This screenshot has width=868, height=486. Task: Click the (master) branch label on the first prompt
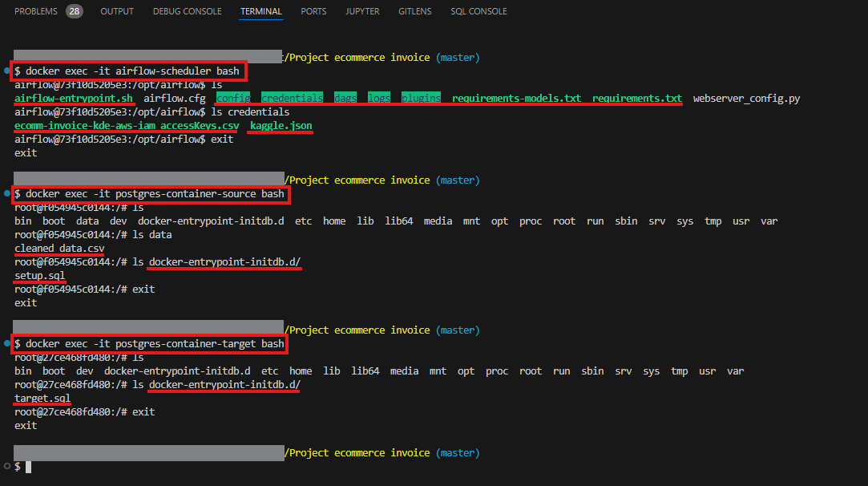(x=458, y=57)
